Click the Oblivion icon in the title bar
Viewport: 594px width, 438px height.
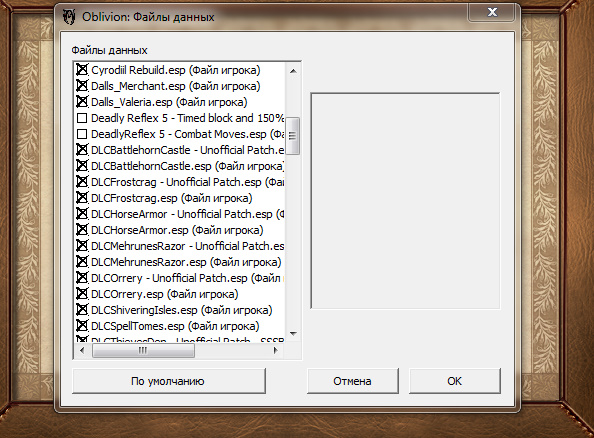click(69, 17)
